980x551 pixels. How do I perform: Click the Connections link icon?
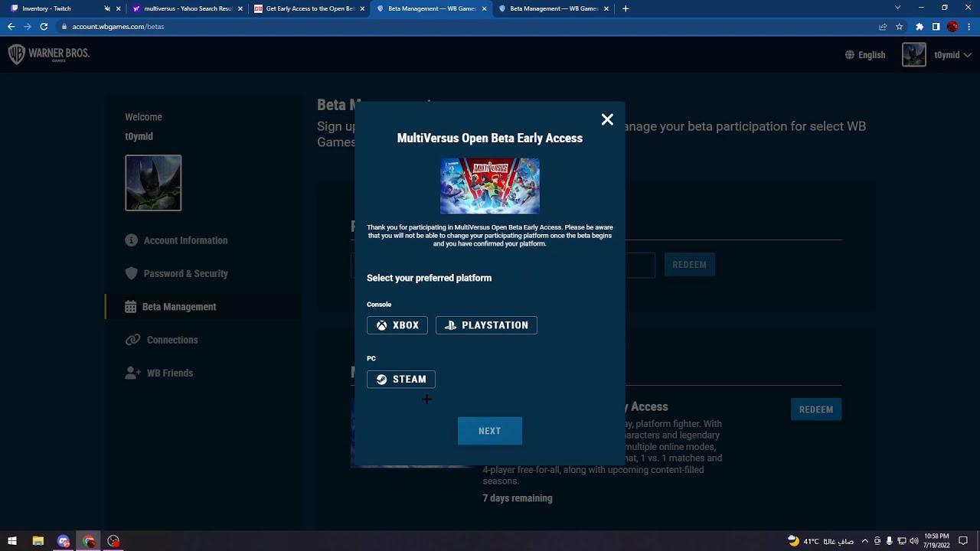coord(132,340)
